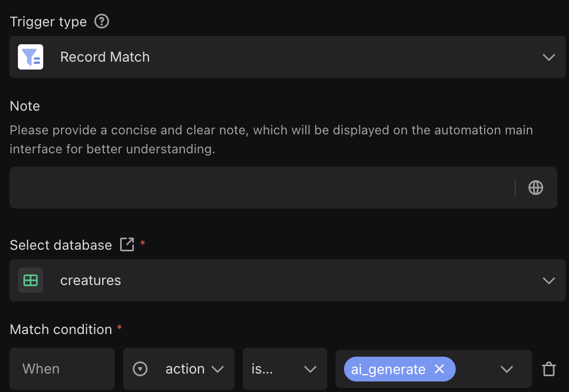
Task: Select the creatures database name
Action: click(x=91, y=280)
